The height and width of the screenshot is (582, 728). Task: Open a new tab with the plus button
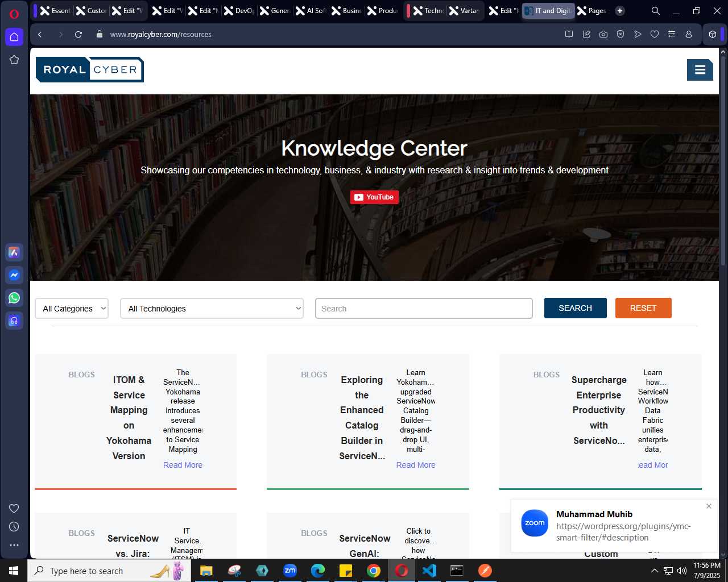pos(620,11)
